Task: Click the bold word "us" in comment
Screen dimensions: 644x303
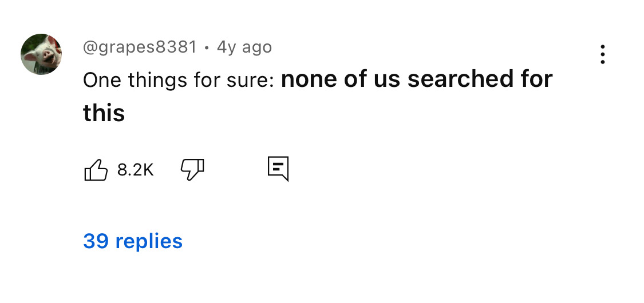Action: [388, 79]
